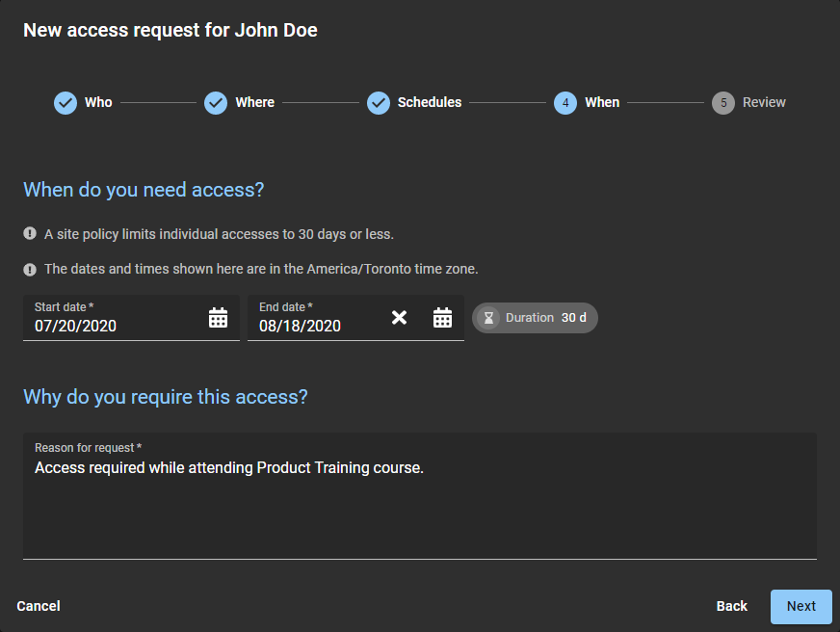Open the Start date calendar picker
The image size is (840, 632).
click(x=219, y=318)
